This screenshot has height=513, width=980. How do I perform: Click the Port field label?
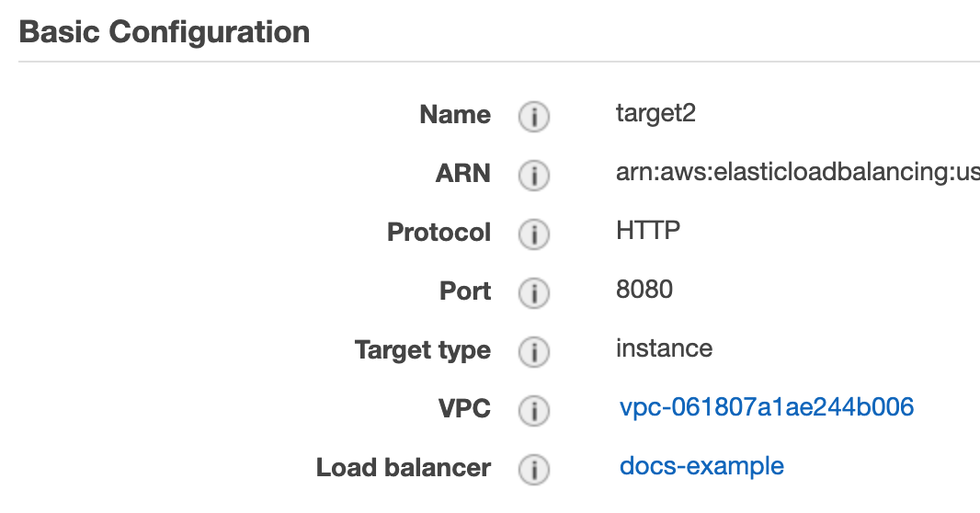click(x=465, y=291)
